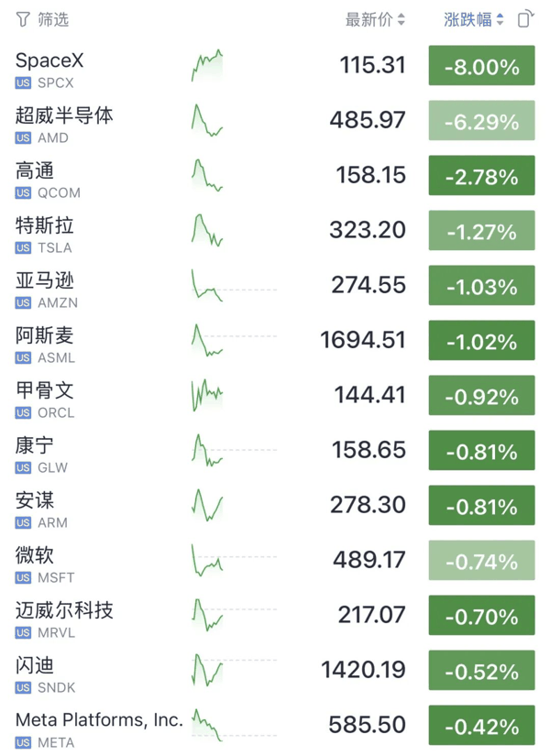Tap 安谋 ARM -0.81% badge
The image size is (550, 756).
click(x=481, y=505)
